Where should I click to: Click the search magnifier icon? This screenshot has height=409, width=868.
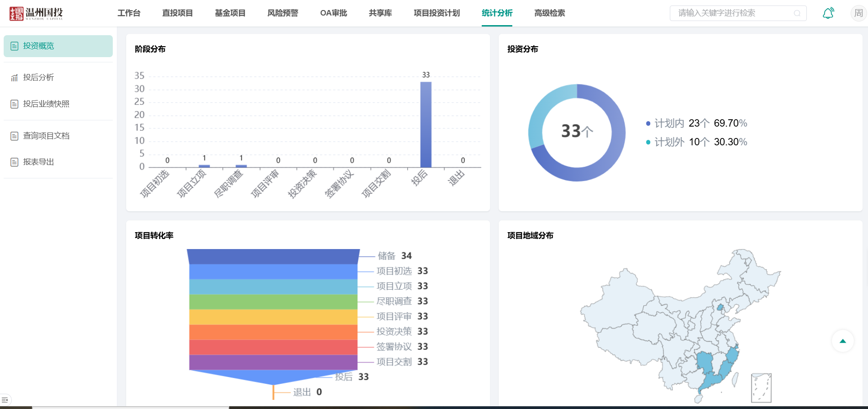[x=797, y=13]
